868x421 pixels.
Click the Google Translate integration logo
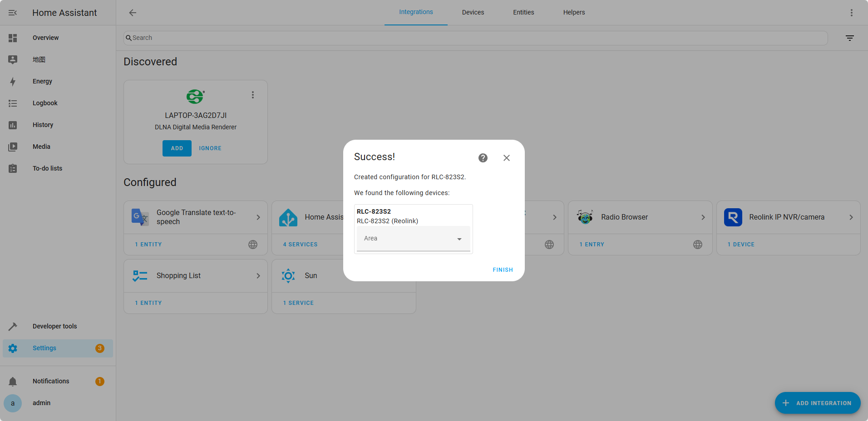140,217
